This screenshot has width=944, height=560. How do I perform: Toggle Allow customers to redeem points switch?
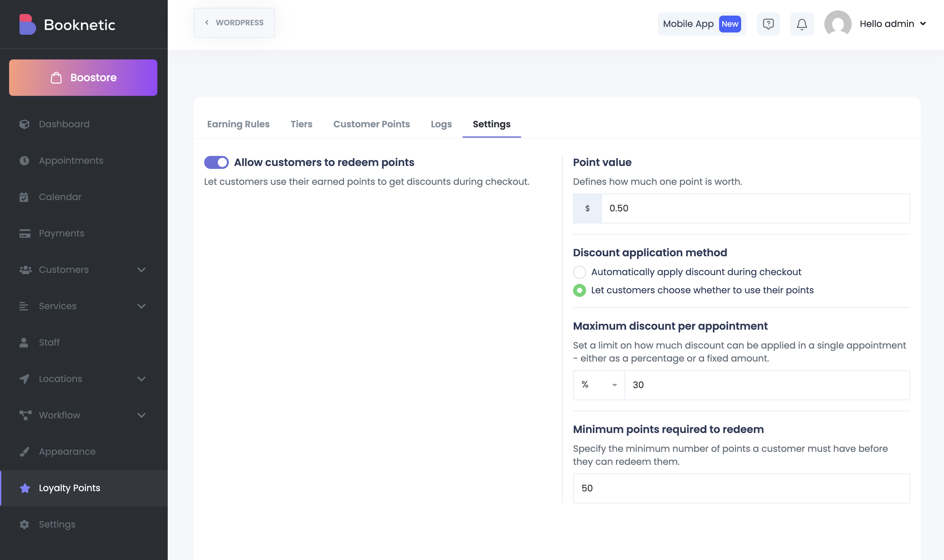point(216,163)
